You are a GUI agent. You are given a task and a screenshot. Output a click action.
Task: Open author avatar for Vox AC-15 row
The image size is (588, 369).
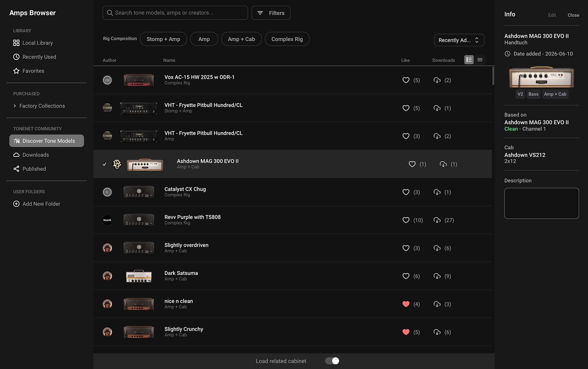(x=107, y=80)
